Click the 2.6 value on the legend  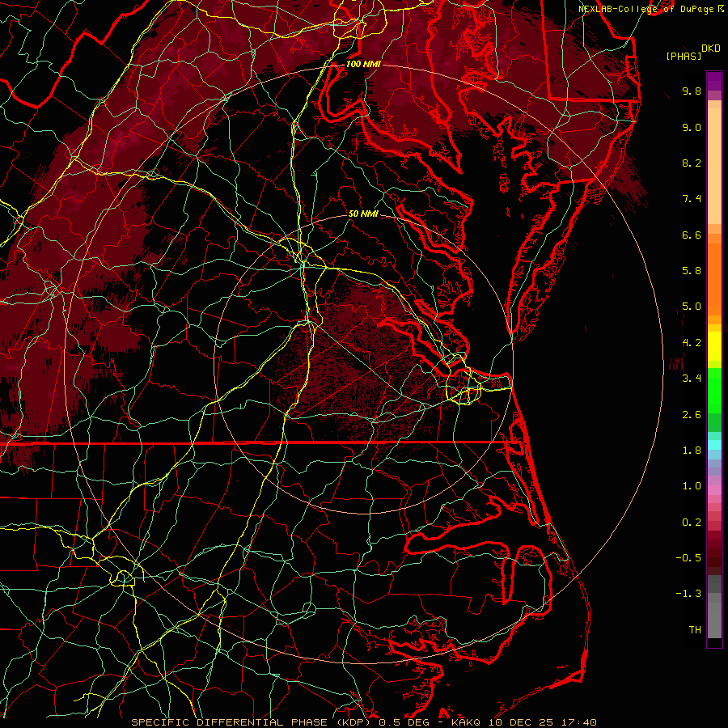pyautogui.click(x=692, y=415)
